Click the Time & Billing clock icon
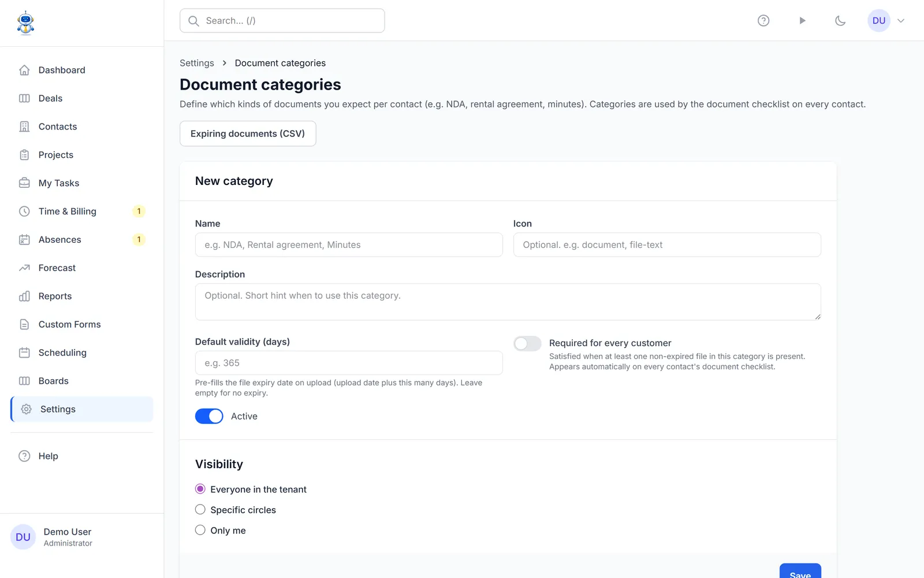This screenshot has height=578, width=924. coord(24,212)
